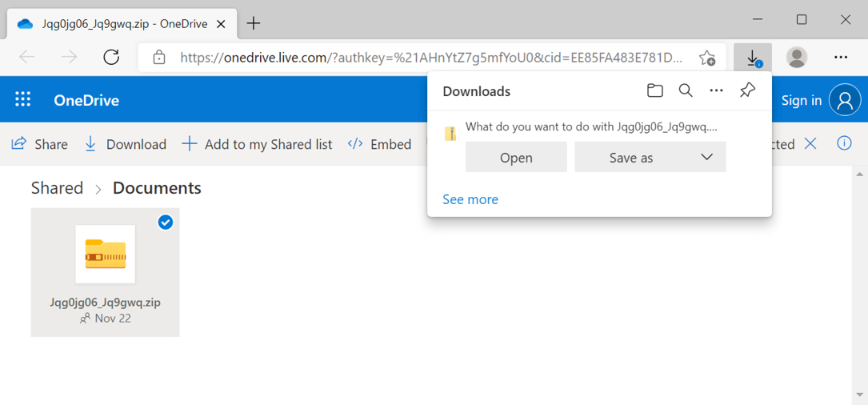Minimize the browser window
This screenshot has height=405, width=868.
758,20
